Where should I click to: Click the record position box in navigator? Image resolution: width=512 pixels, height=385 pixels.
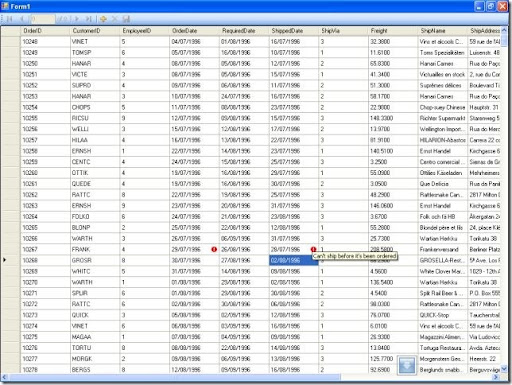pyautogui.click(x=42, y=19)
